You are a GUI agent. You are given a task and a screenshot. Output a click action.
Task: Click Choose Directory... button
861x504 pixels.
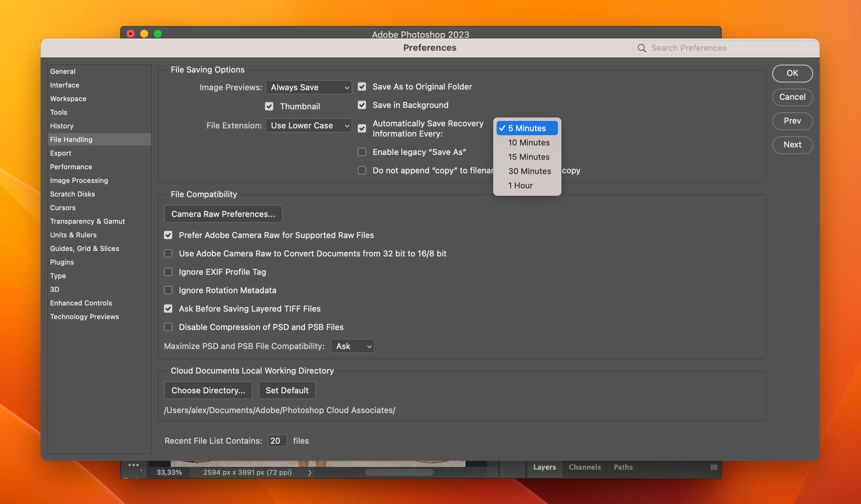pyautogui.click(x=208, y=391)
